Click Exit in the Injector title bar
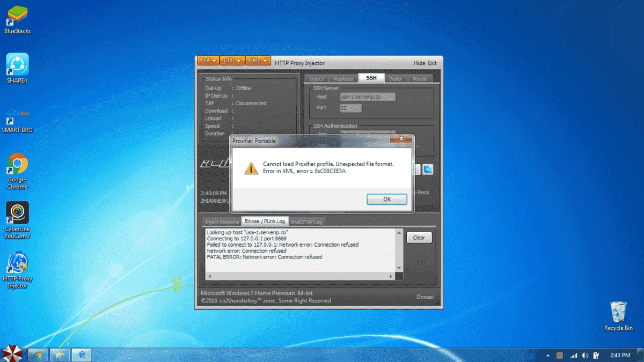 (x=432, y=63)
